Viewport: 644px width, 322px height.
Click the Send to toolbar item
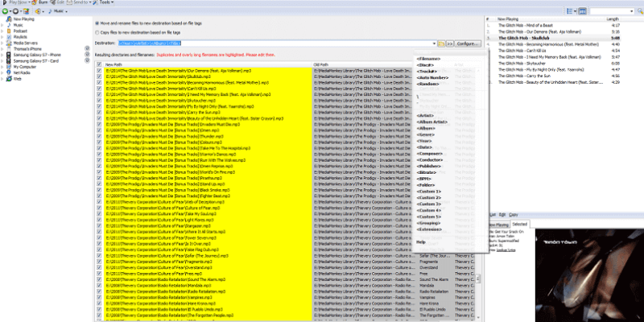pos(79,2)
